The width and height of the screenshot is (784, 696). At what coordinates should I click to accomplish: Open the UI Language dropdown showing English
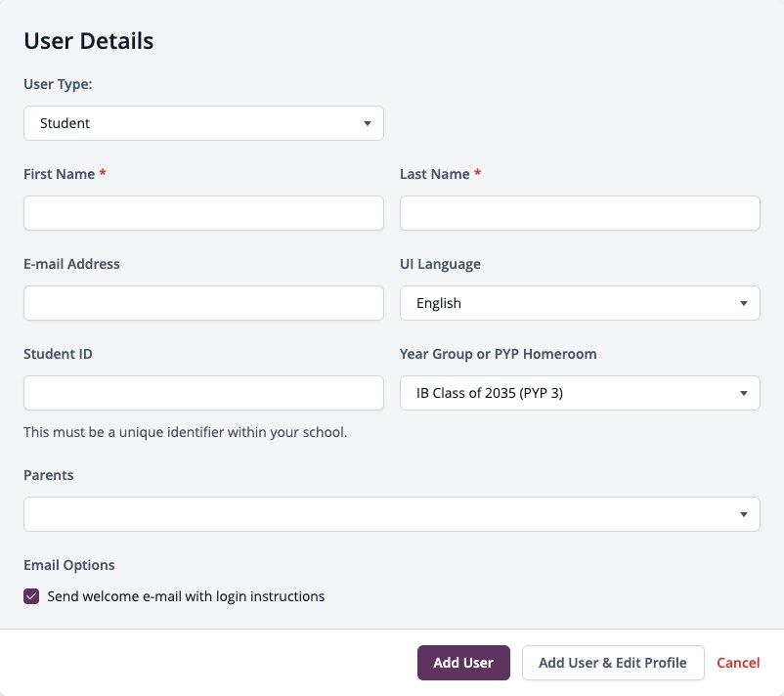(580, 303)
